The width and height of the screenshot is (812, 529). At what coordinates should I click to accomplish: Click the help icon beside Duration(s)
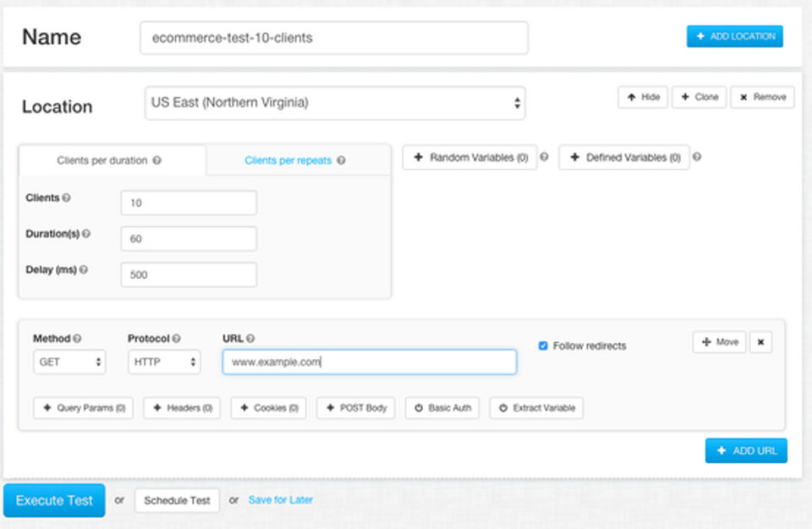[x=86, y=234]
